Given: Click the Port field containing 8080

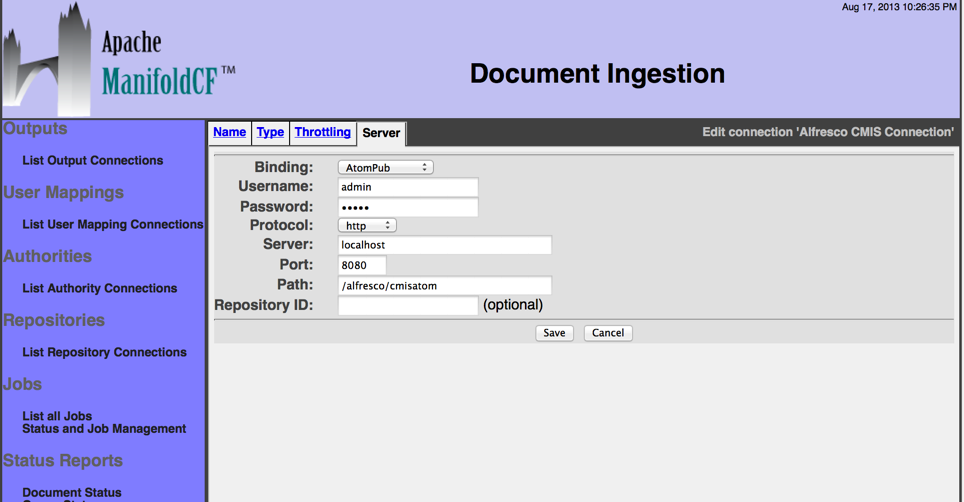Looking at the screenshot, I should [x=362, y=265].
